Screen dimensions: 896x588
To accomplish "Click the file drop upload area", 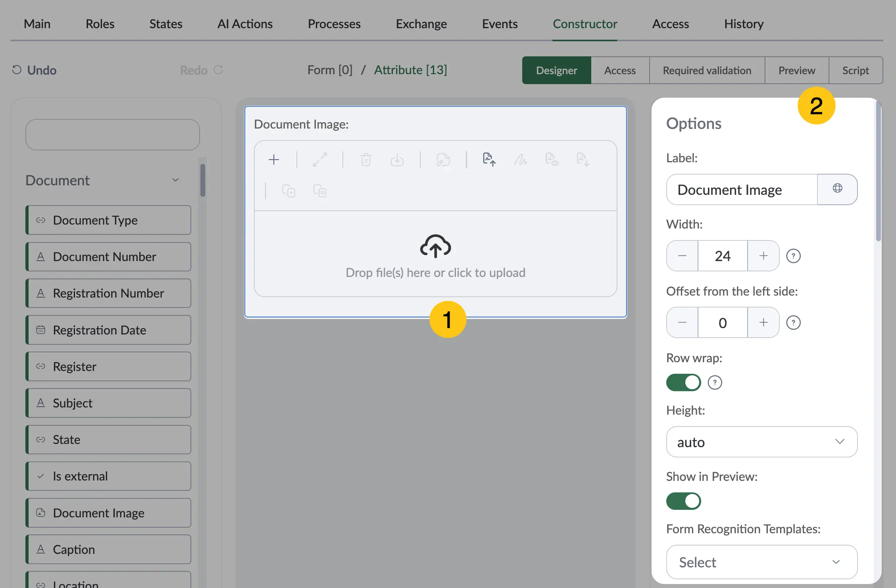I will (435, 254).
